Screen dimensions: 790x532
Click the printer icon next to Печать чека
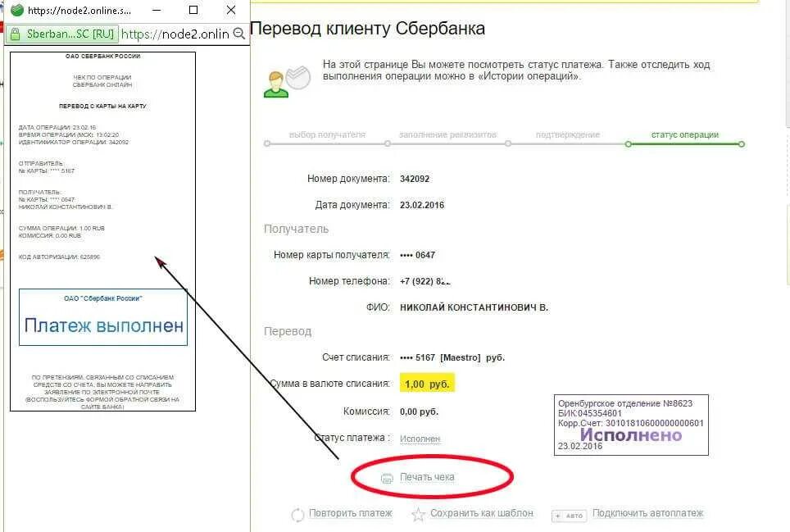[387, 478]
